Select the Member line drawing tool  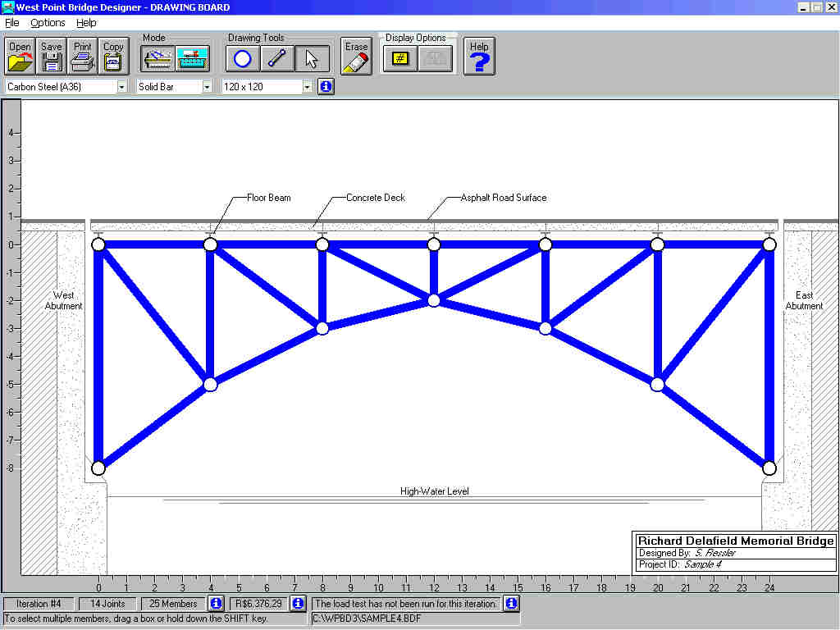pyautogui.click(x=277, y=58)
